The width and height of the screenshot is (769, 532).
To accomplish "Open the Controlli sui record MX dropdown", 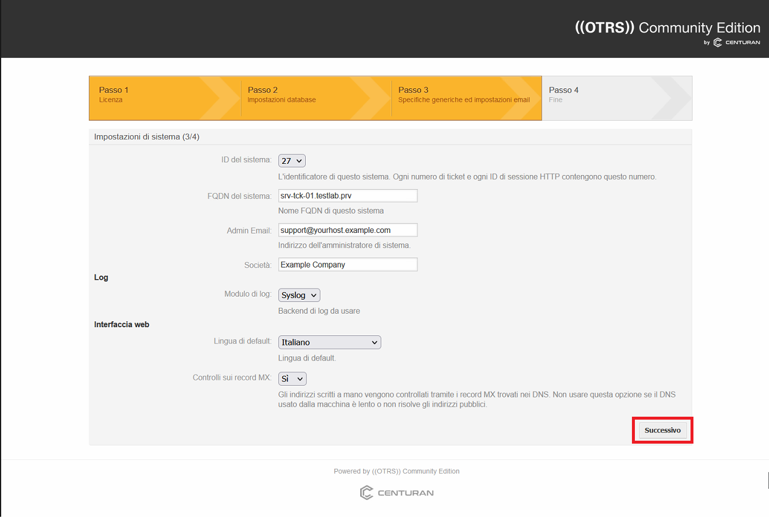I will coord(292,379).
